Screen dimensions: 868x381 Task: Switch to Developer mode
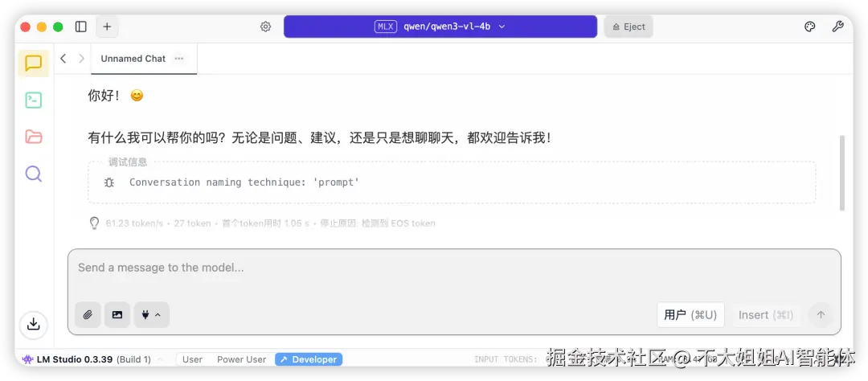click(309, 359)
